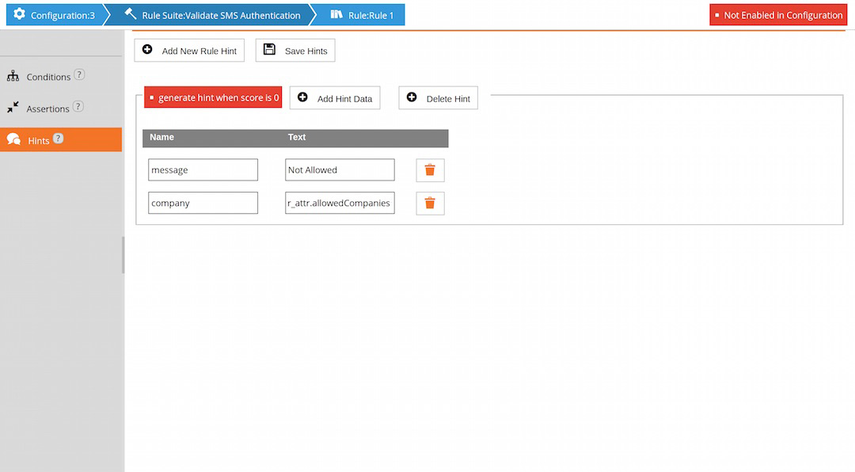Image resolution: width=855 pixels, height=472 pixels.
Task: Open help tooltip next to Hints
Action: click(x=58, y=138)
